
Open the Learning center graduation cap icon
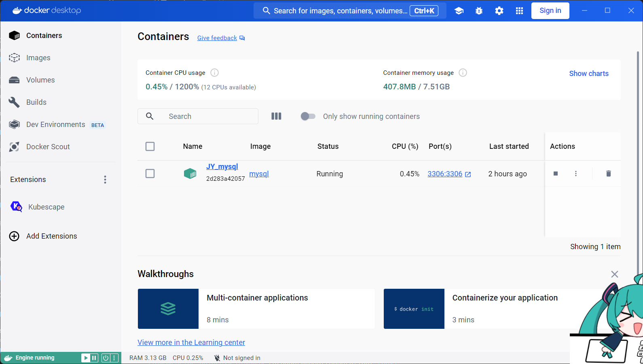459,11
